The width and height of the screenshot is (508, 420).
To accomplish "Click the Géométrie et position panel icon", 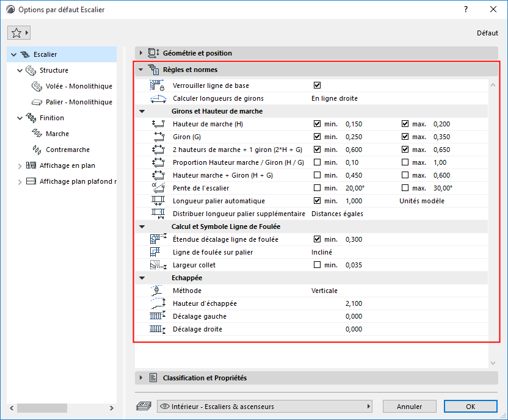I will click(154, 53).
